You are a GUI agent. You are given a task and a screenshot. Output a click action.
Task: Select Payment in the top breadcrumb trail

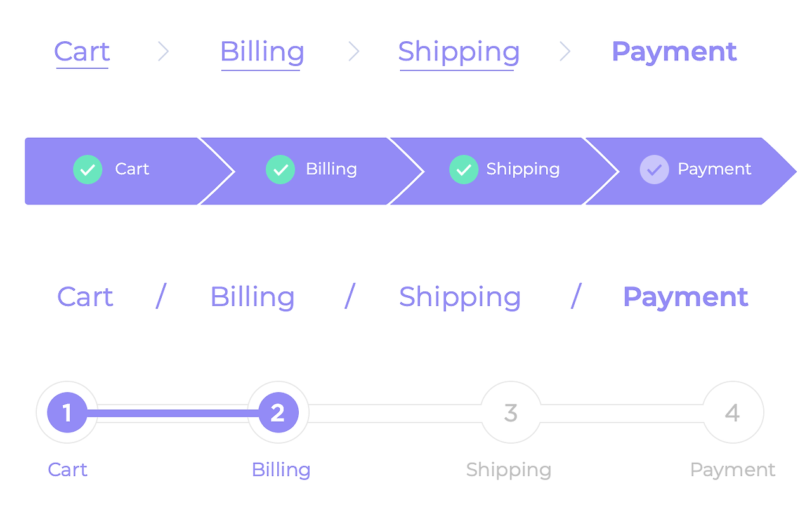click(x=674, y=51)
